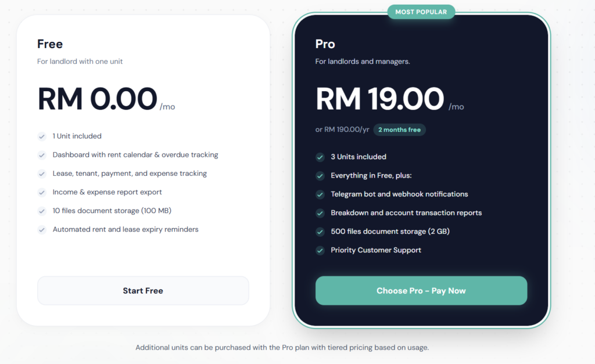Screen dimensions: 595x364
Task: Toggle the check beside "Breakdown and account transaction reports"
Action: click(320, 213)
